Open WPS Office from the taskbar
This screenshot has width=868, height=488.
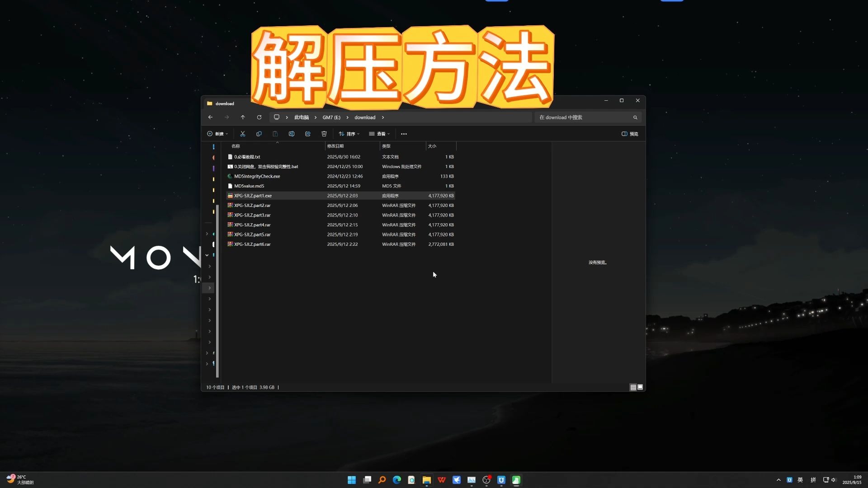click(442, 480)
